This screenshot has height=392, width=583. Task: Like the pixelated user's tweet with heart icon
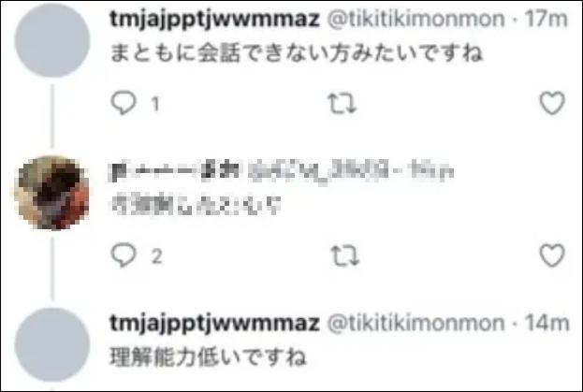(552, 255)
